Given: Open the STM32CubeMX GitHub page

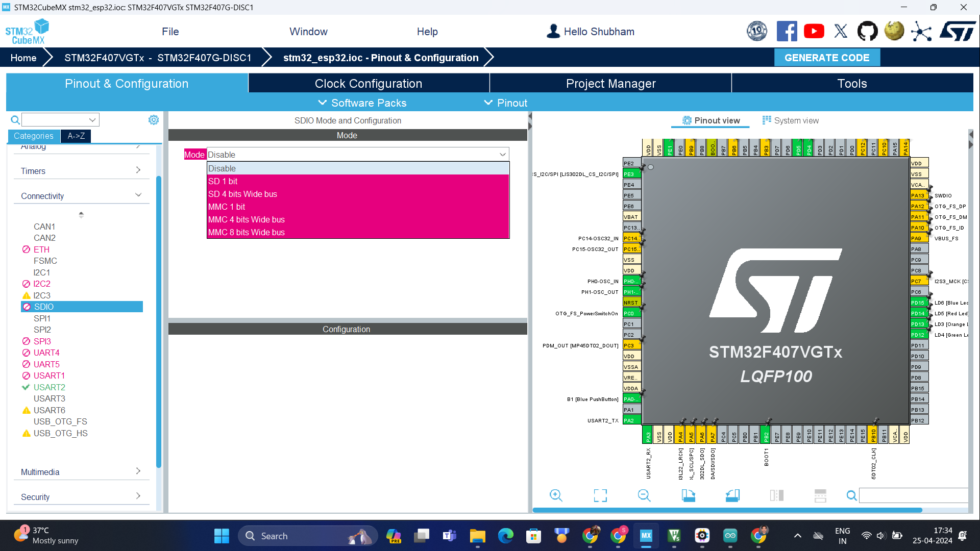Looking at the screenshot, I should 868,31.
